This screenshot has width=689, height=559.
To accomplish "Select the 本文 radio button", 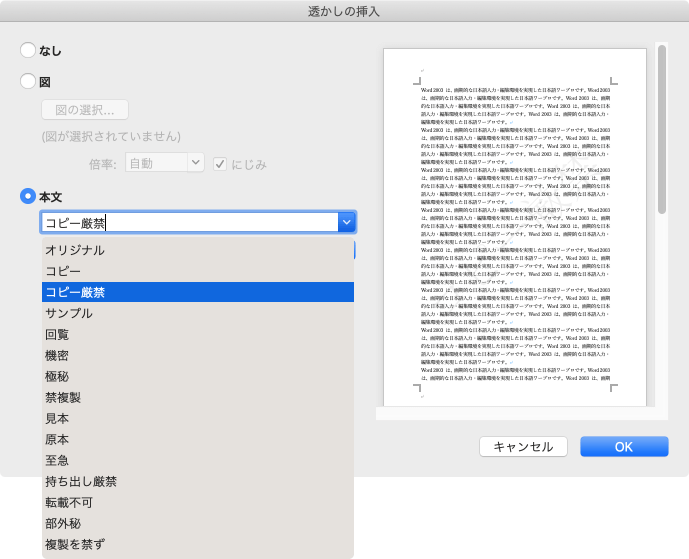I will tap(28, 196).
